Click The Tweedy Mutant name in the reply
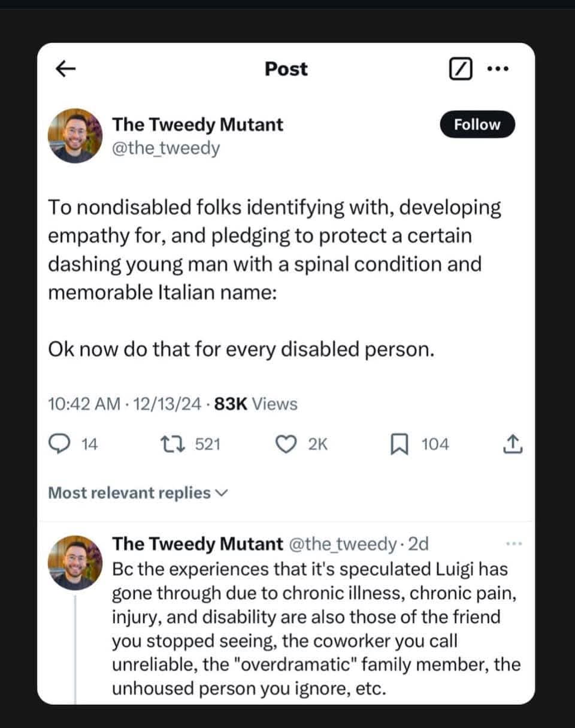 click(x=198, y=543)
